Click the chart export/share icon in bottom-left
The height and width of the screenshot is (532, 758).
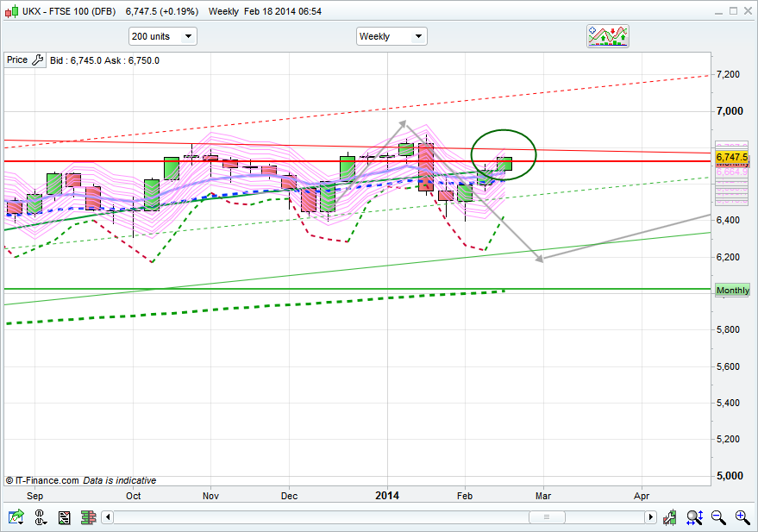point(16,517)
